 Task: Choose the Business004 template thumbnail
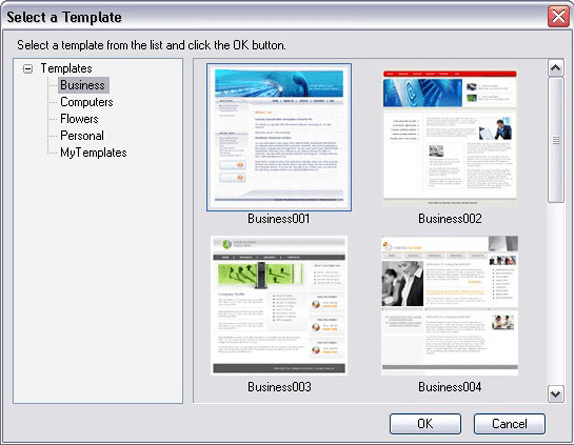450,305
